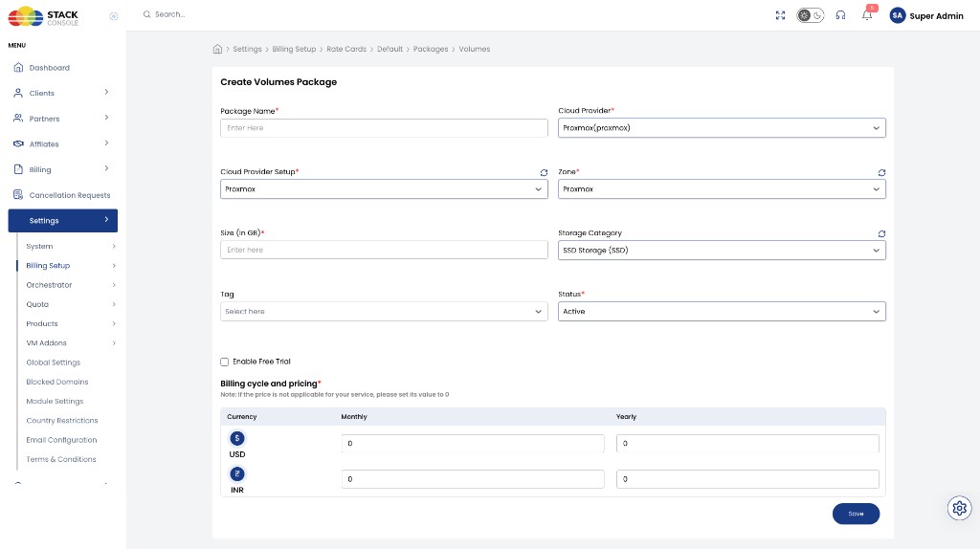Click the Billing document icon
This screenshot has width=980, height=549.
click(18, 169)
